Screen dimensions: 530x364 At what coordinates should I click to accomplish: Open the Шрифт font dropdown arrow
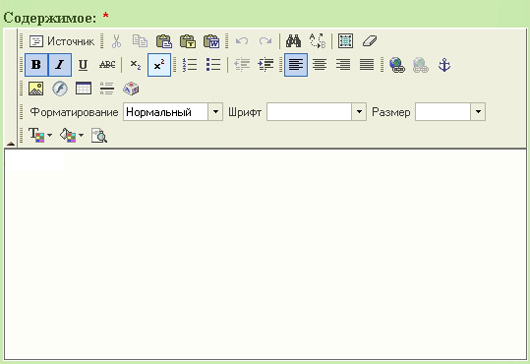pyautogui.click(x=359, y=112)
